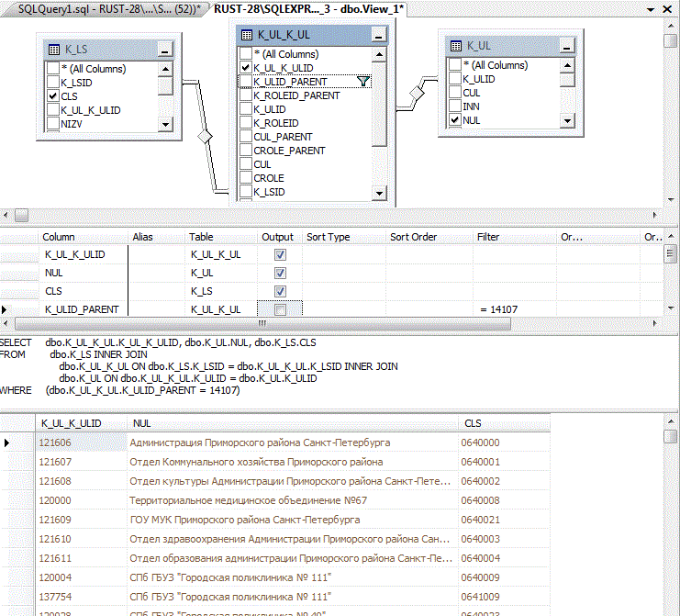Screen dimensions: 680x616
Task: Check CROLE in K_UL_K_UL table
Action: tap(246, 177)
